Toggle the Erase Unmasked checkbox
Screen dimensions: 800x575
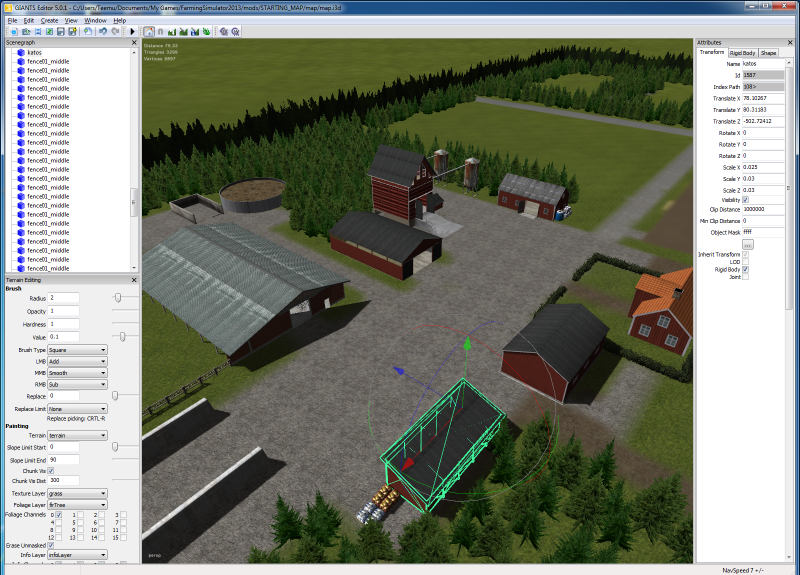[x=51, y=545]
